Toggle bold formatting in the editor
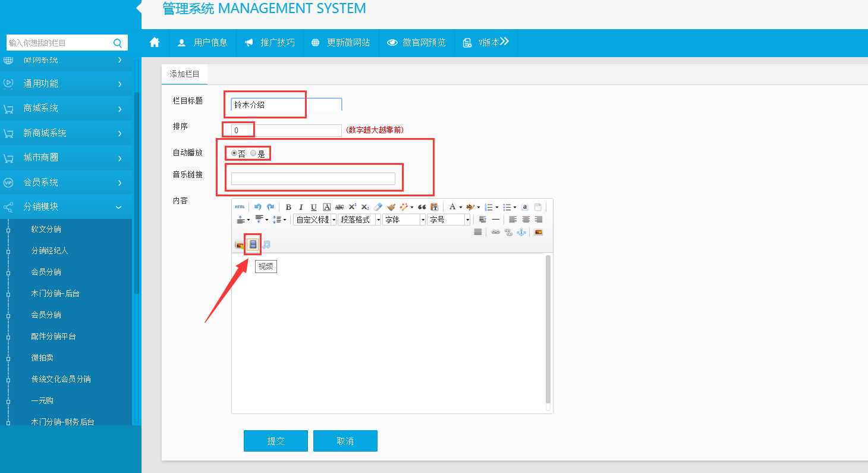The image size is (868, 473). 288,207
